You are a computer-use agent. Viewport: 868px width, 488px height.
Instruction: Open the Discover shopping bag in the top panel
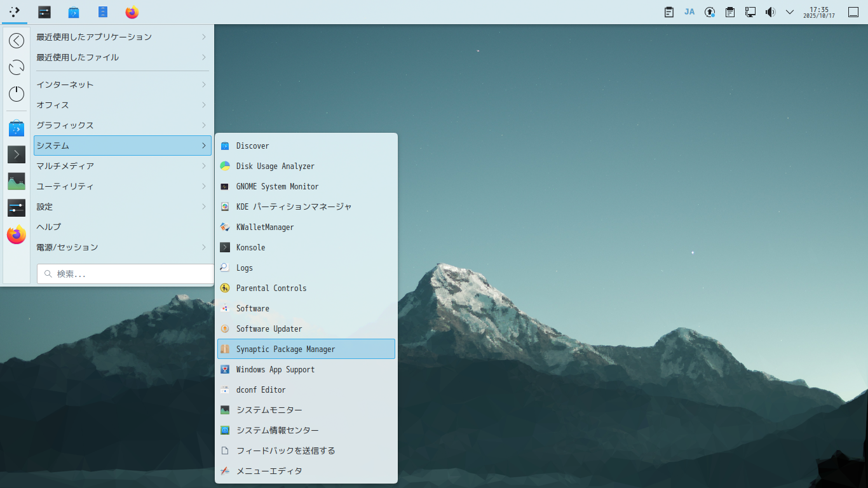coord(74,12)
